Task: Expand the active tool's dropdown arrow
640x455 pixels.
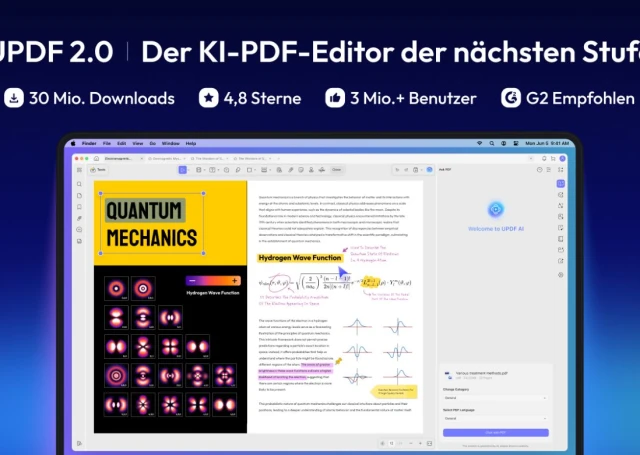Action: (x=188, y=170)
